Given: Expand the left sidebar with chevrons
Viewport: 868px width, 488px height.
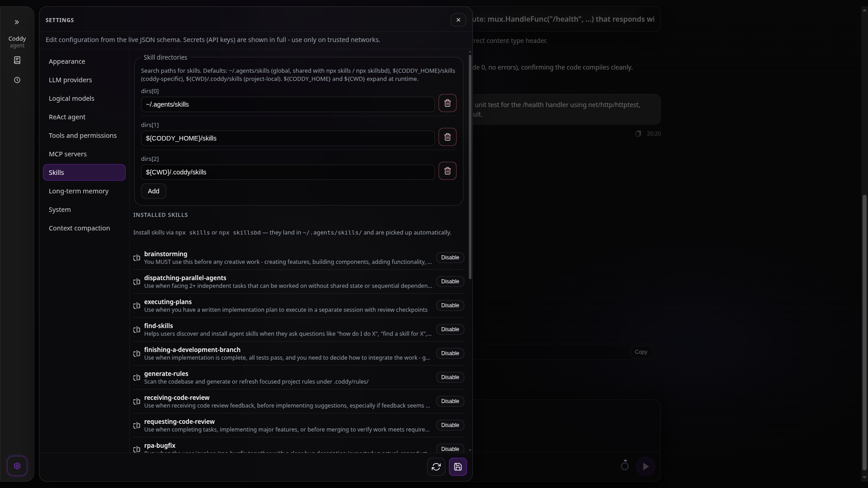Looking at the screenshot, I should point(17,22).
